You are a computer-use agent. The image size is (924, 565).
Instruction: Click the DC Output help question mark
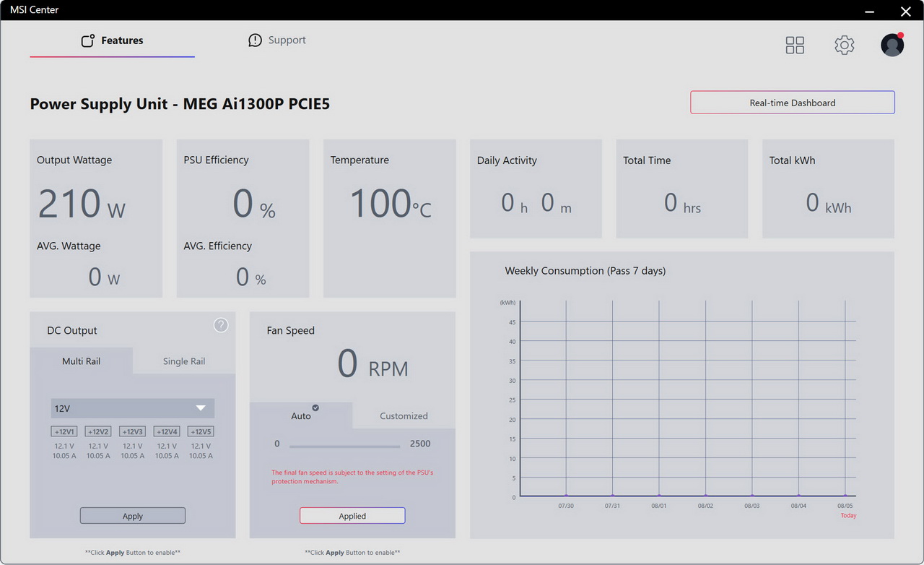click(x=221, y=325)
